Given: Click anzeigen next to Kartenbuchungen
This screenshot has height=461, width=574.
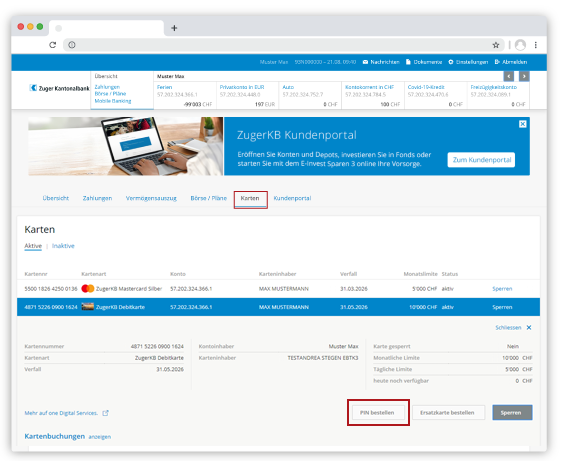Looking at the screenshot, I should [100, 437].
